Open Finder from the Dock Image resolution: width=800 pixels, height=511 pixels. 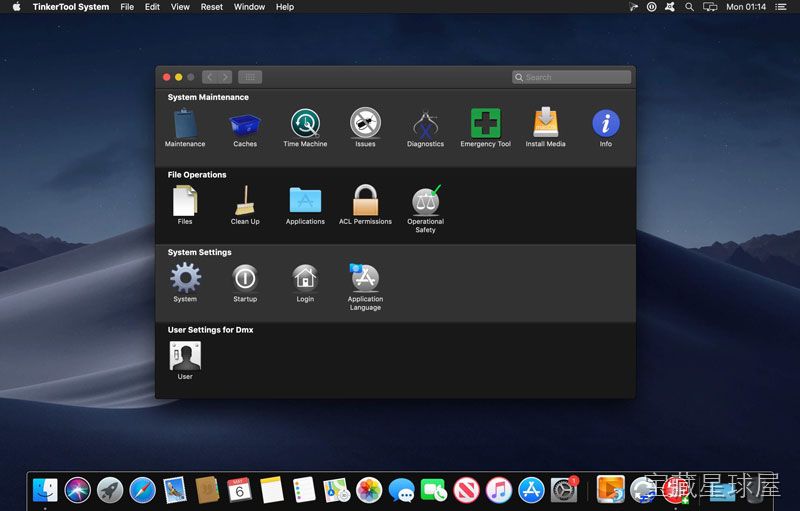pos(45,490)
